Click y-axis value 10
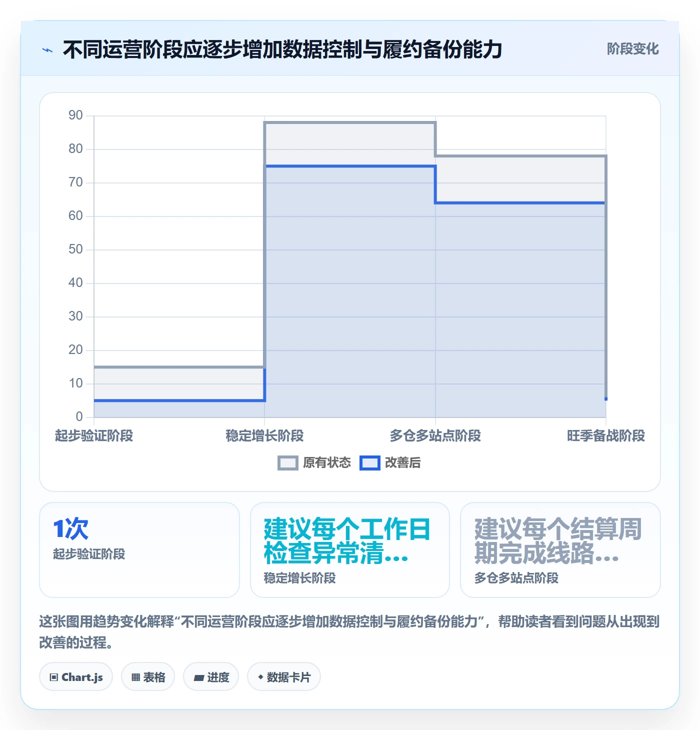Image resolution: width=700 pixels, height=730 pixels. (75, 383)
